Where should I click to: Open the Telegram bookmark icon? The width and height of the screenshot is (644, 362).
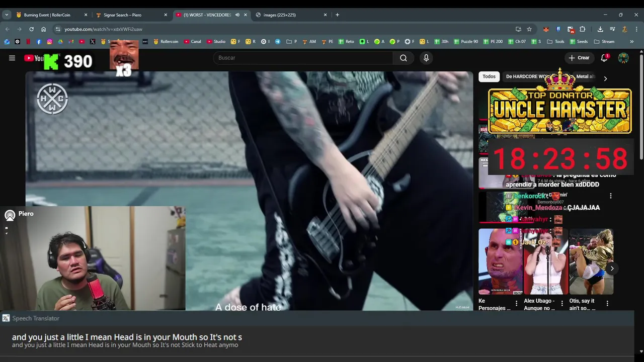(x=278, y=42)
